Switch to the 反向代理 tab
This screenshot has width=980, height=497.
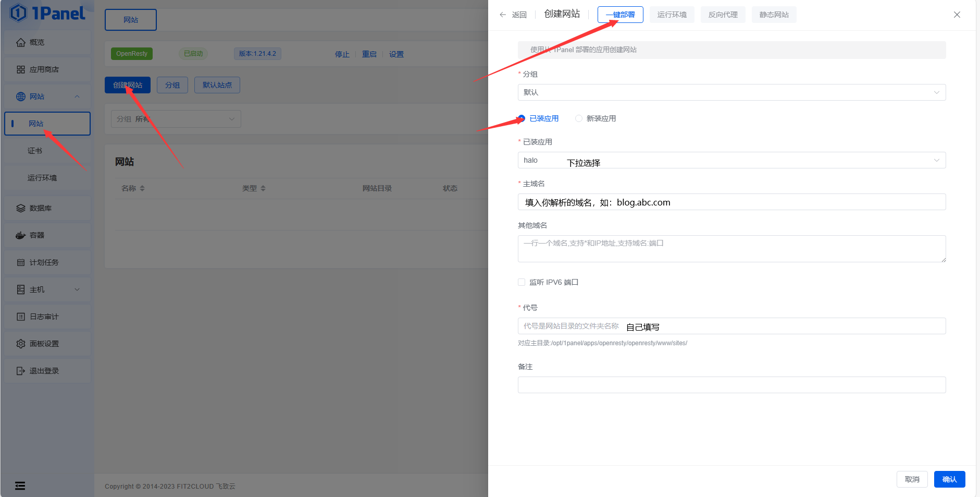[723, 15]
